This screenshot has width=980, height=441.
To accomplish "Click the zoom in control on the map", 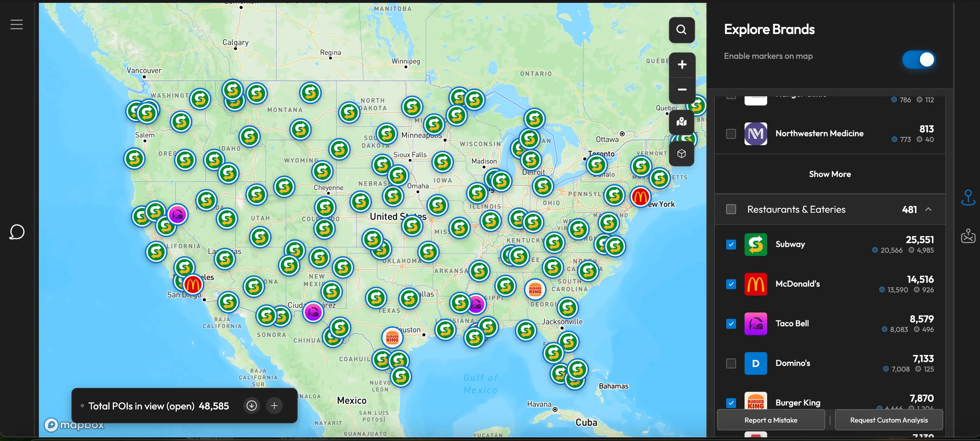I will pyautogui.click(x=681, y=64).
